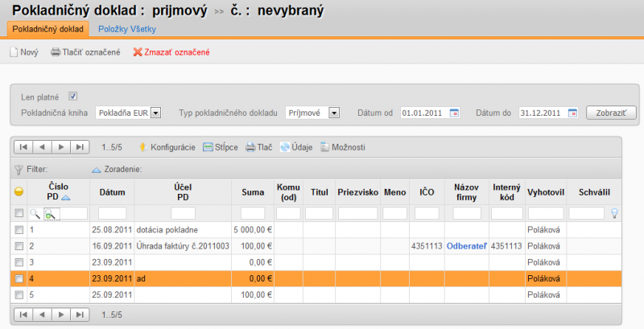Sort by Interný kód column header
Image resolution: width=644 pixels, height=329 pixels.
507,192
